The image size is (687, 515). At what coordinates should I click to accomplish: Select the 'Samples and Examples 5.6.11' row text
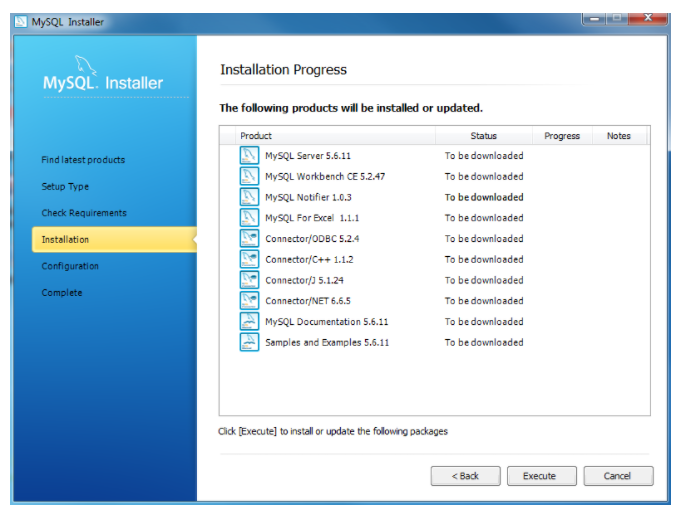point(327,342)
